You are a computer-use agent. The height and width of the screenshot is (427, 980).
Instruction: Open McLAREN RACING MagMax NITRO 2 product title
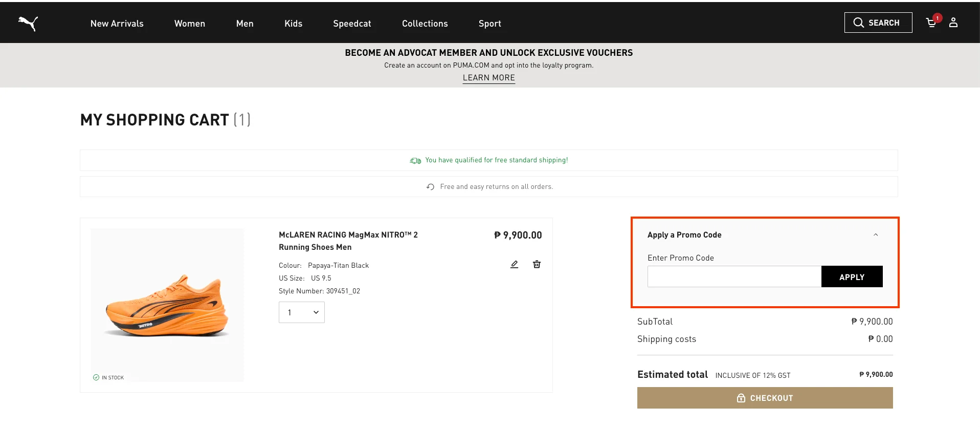[x=348, y=241]
